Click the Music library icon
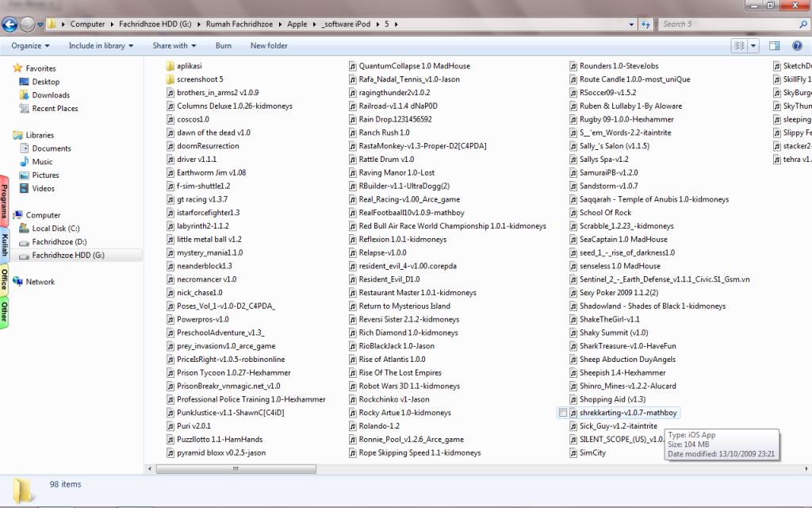This screenshot has height=508, width=812. (24, 162)
